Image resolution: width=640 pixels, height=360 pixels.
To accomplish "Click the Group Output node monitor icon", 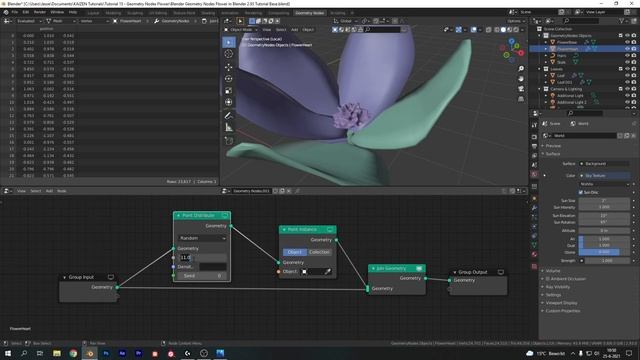I will (500, 272).
